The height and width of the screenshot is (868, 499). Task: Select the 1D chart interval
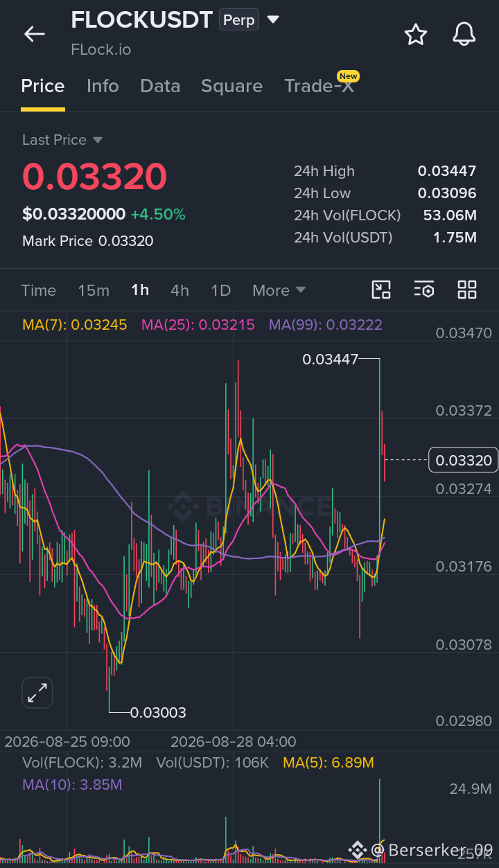tap(220, 290)
